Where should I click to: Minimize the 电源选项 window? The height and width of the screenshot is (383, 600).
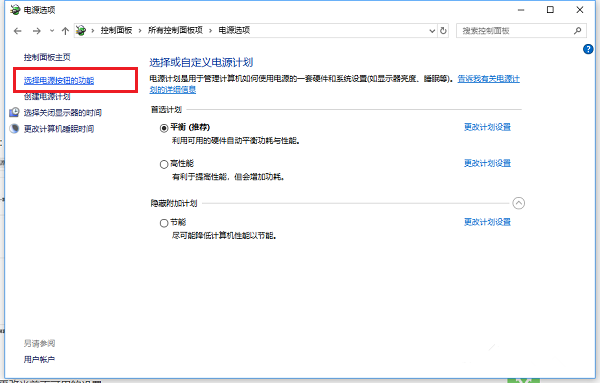521,10
